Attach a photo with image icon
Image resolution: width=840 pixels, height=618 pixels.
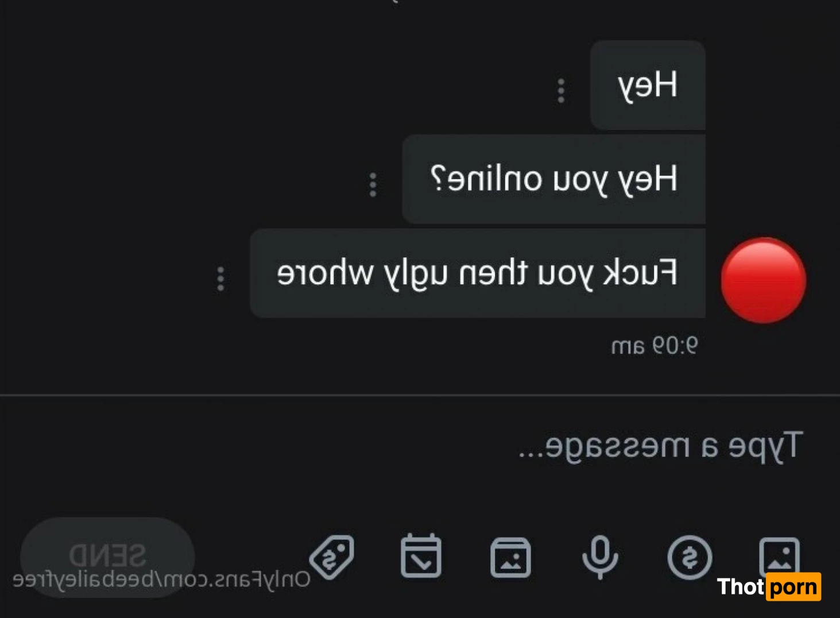(779, 556)
